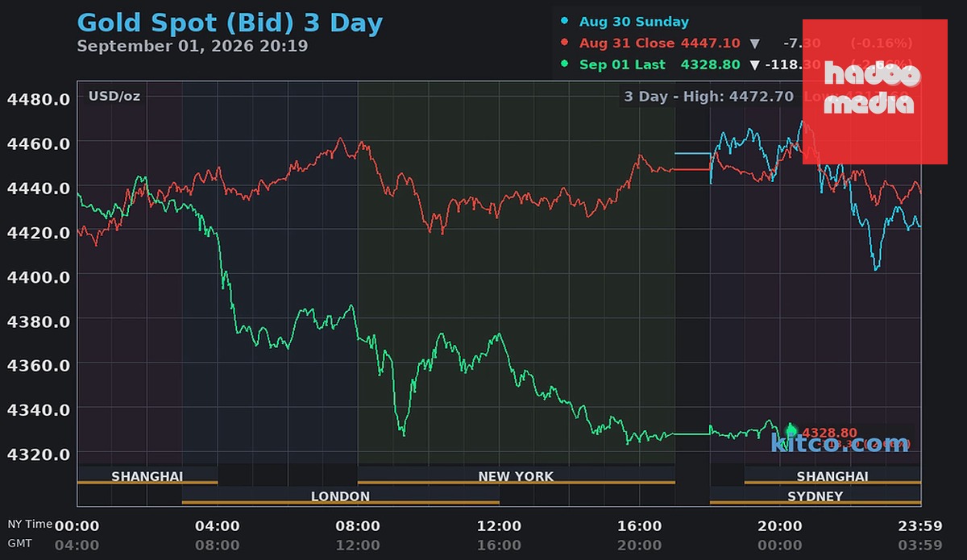Click the 4480.0 y-axis label
The height and width of the screenshot is (560, 967).
coord(38,99)
